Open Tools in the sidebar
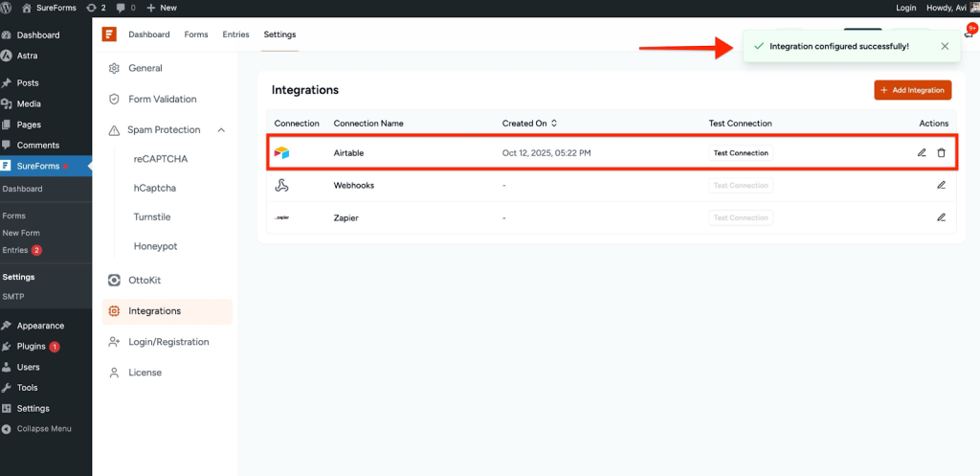This screenshot has height=476, width=980. click(27, 388)
